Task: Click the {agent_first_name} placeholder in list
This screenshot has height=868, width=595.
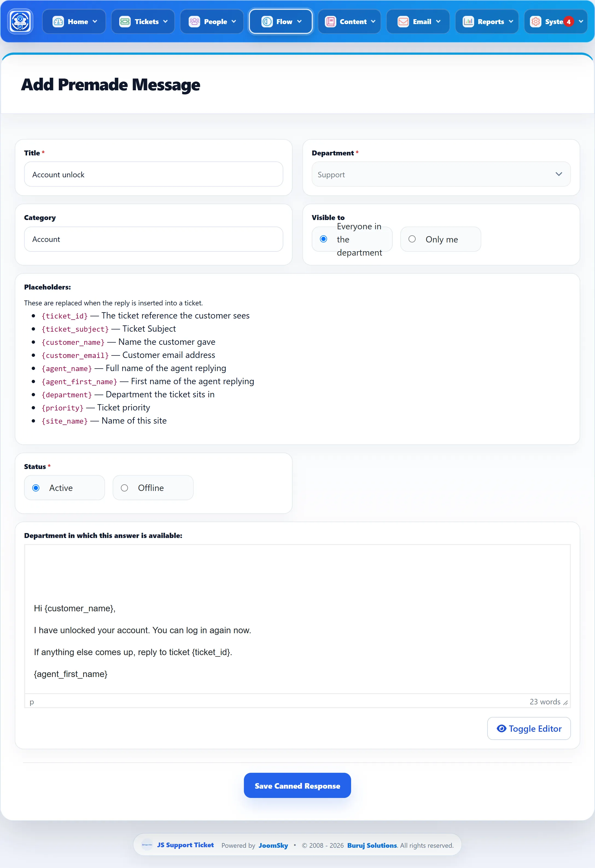Action: click(80, 382)
